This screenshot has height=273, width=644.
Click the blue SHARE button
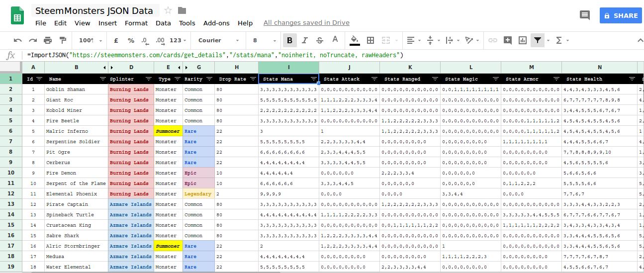pyautogui.click(x=621, y=16)
